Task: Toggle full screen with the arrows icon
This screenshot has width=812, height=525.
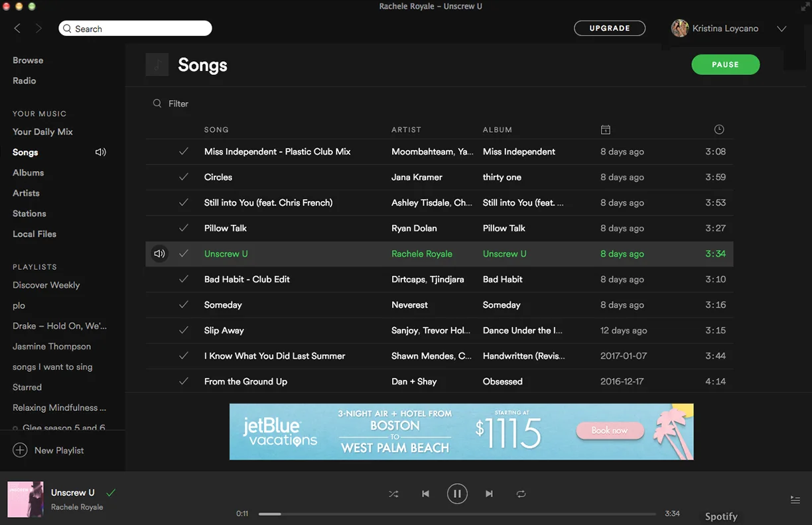Action: [x=805, y=6]
